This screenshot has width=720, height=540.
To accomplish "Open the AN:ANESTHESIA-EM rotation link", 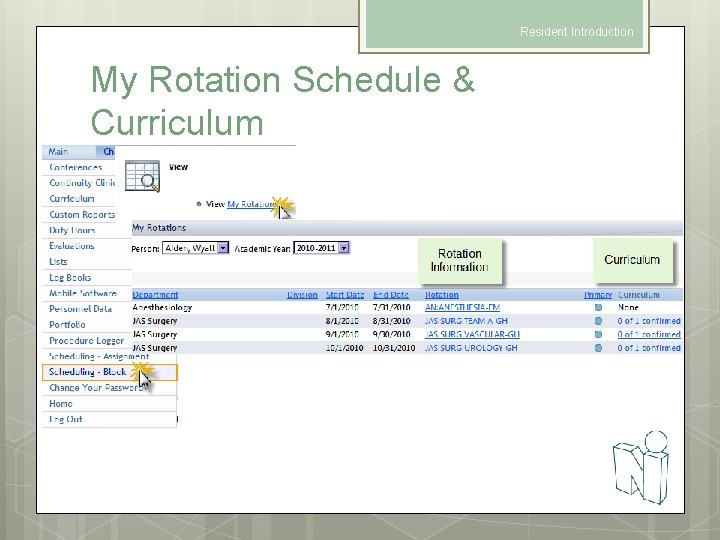I will point(462,307).
